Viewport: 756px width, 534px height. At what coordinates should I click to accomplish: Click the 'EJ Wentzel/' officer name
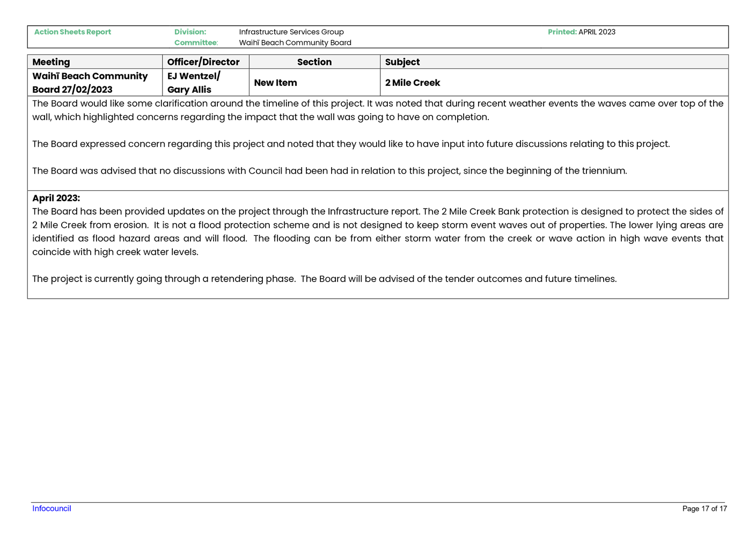click(194, 76)
